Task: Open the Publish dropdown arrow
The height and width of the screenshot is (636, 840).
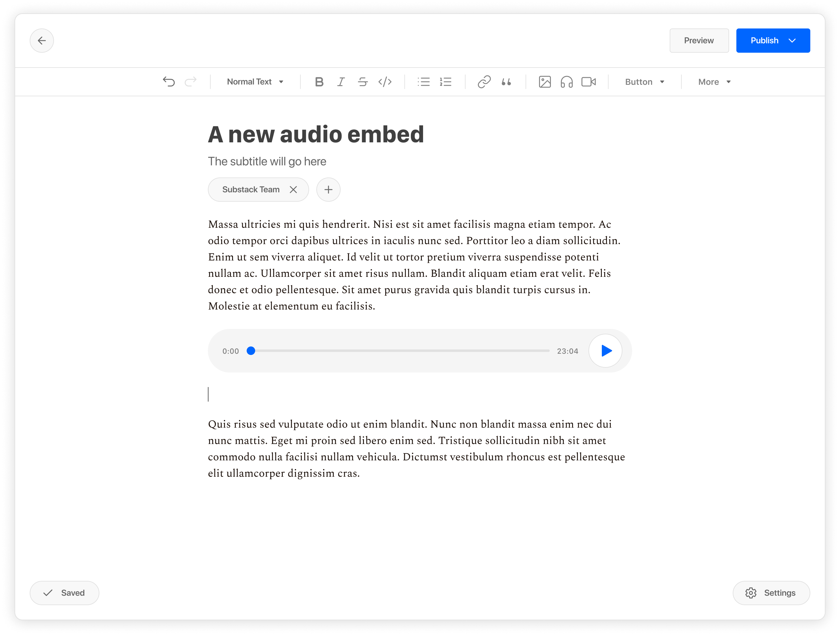Action: point(792,40)
